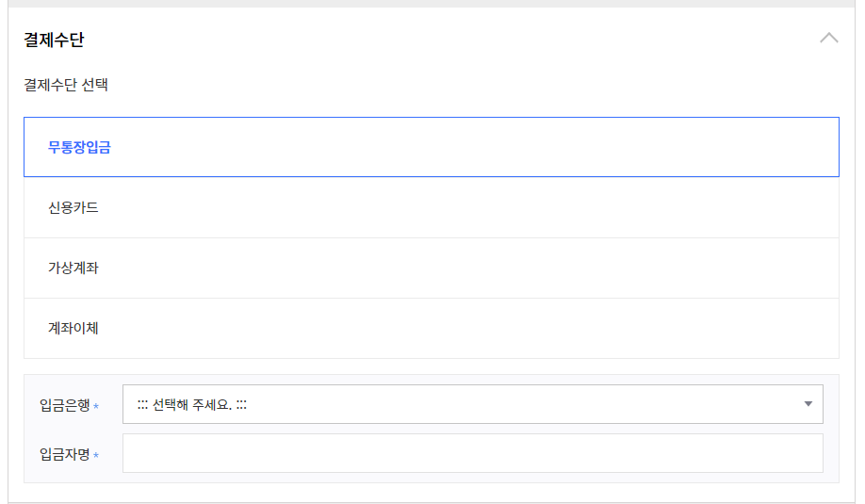
Task: Pick 계좌이체 as the payment method
Action: click(x=432, y=328)
